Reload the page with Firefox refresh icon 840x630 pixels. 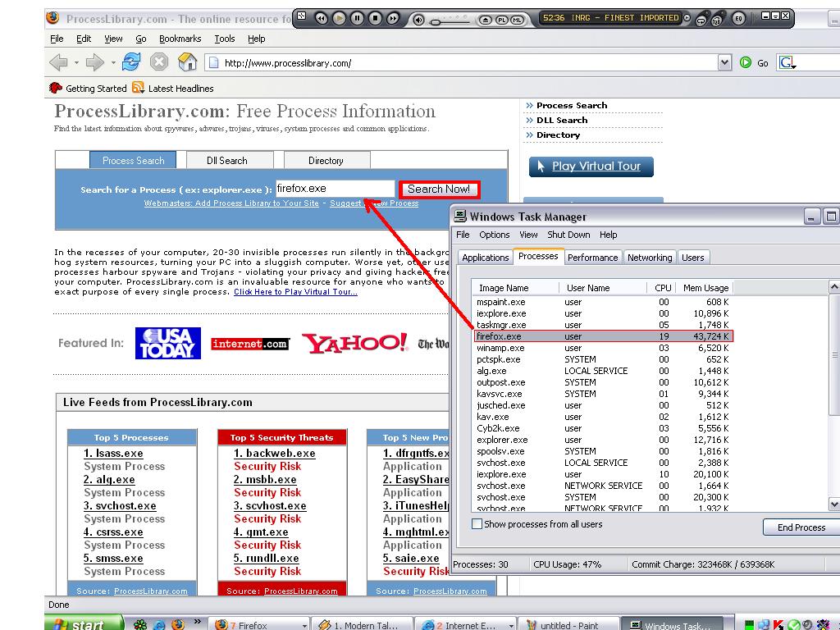(131, 62)
